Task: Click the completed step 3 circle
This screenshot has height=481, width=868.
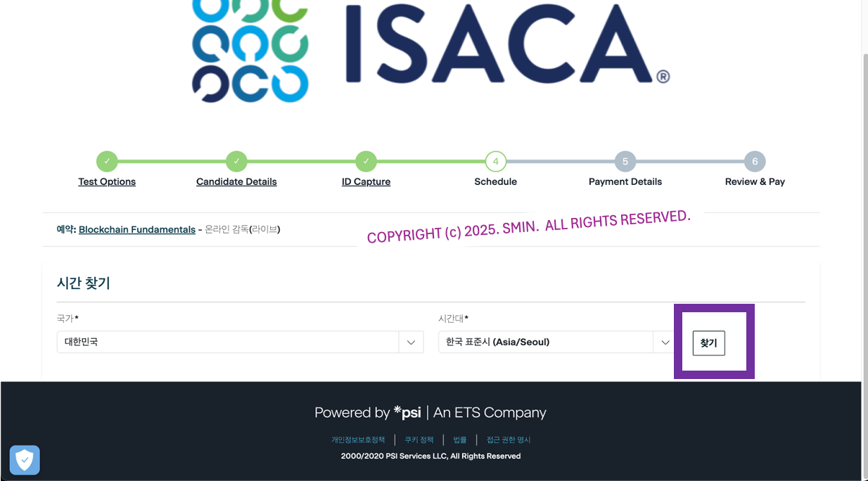Action: click(366, 162)
